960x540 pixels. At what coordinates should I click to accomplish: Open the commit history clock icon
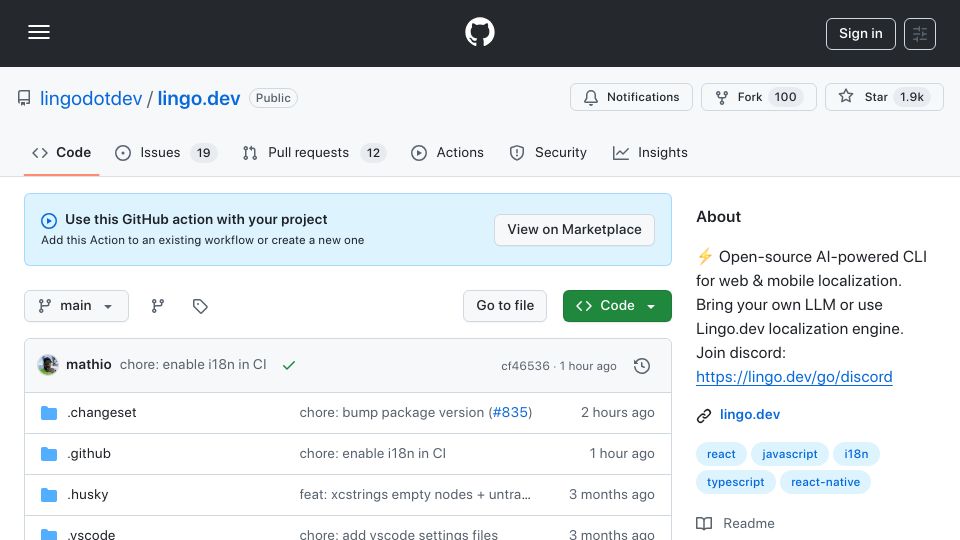coord(642,366)
